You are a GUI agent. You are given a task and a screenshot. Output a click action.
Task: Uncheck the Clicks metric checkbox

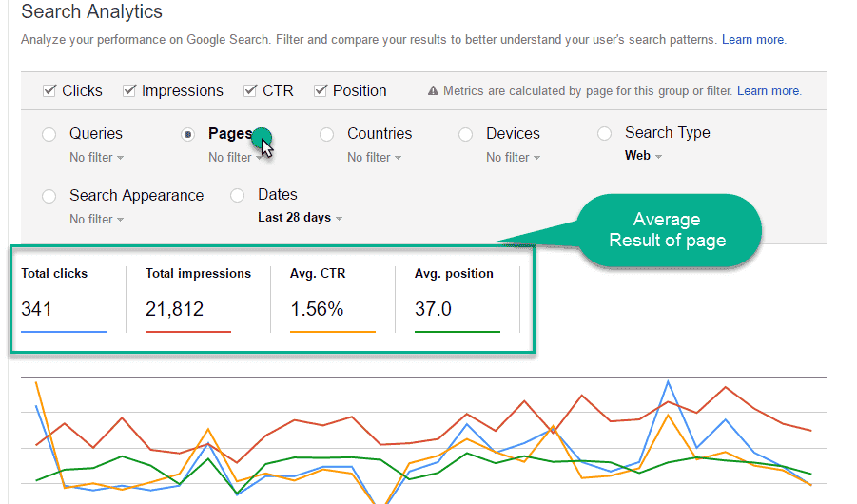click(x=49, y=90)
